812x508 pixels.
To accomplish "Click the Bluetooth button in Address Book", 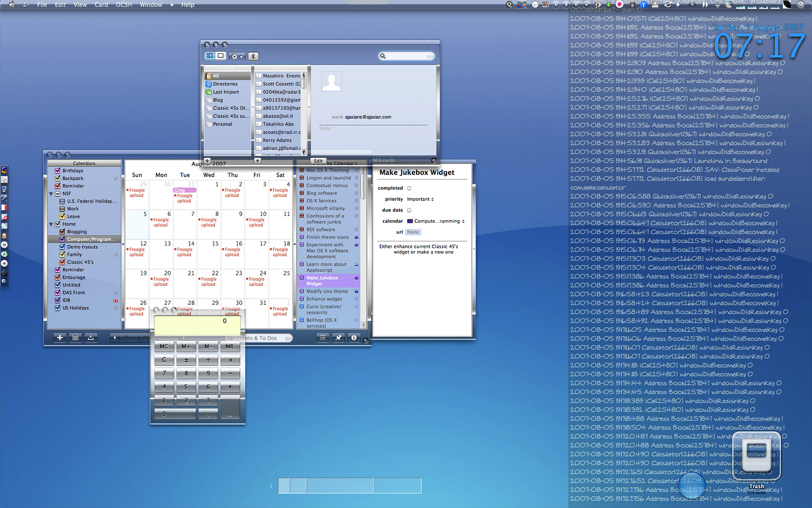I will (x=253, y=57).
